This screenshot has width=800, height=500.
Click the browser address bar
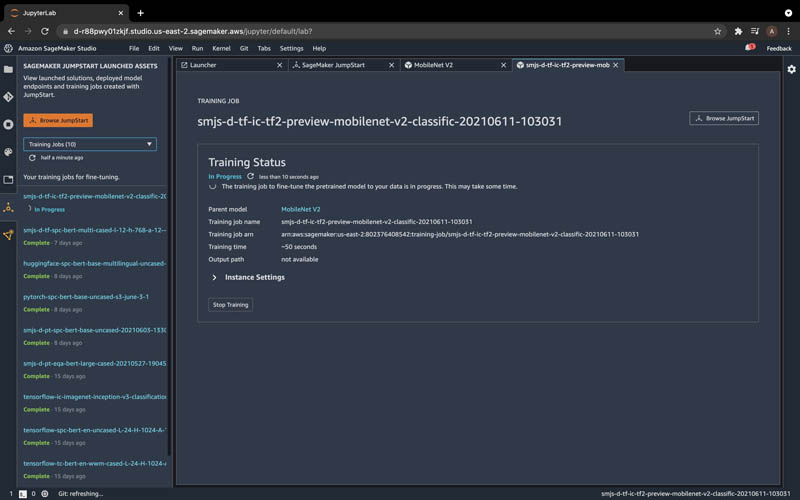pos(388,31)
